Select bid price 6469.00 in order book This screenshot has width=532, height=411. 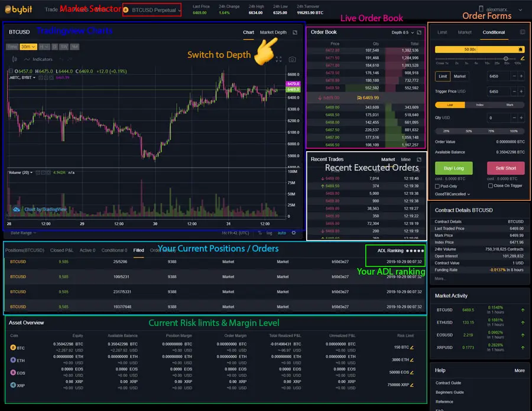332,107
